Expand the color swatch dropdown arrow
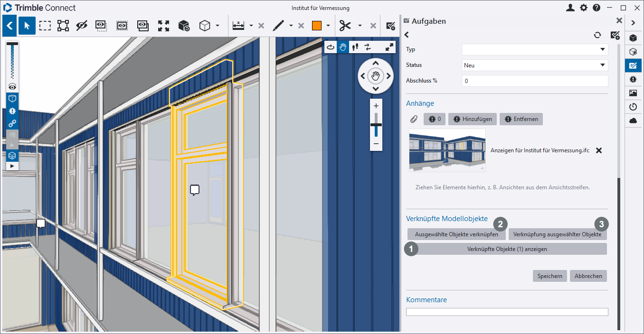Viewport: 644px width, 334px height. click(x=328, y=26)
